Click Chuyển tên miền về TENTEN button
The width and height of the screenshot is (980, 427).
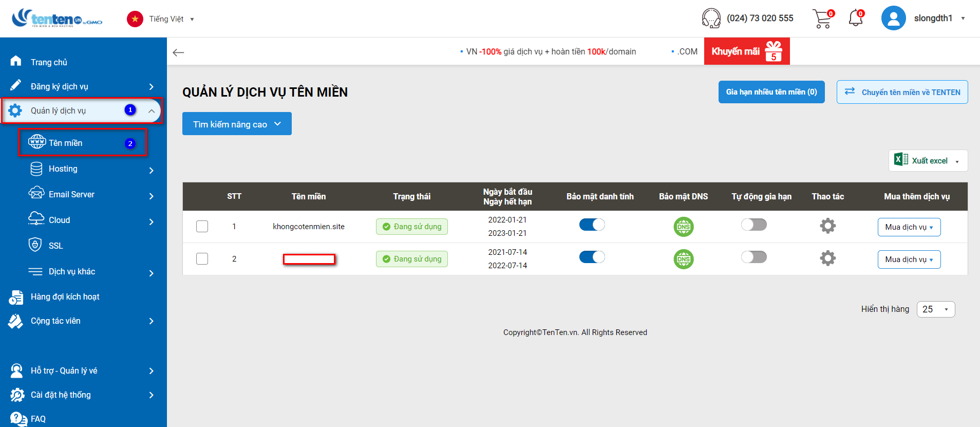point(902,92)
